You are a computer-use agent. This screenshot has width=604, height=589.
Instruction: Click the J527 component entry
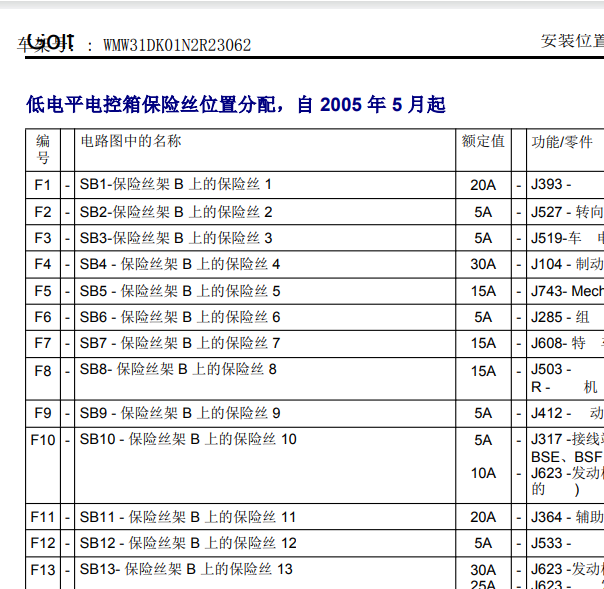tap(567, 212)
